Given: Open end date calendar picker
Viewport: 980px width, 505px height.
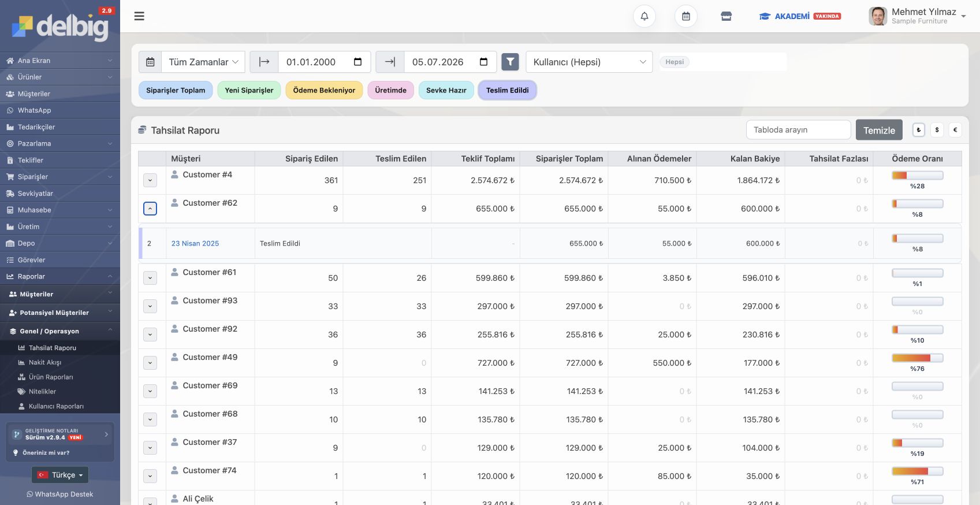Looking at the screenshot, I should click(x=484, y=62).
